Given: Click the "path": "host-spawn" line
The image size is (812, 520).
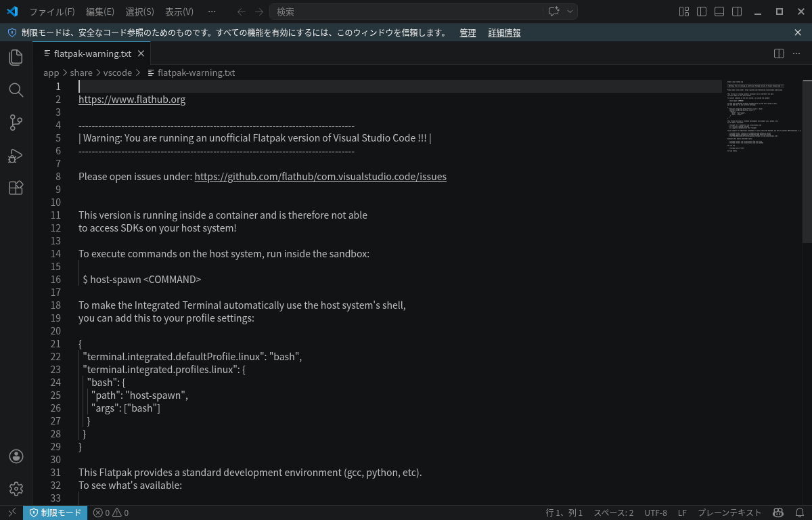Looking at the screenshot, I should point(140,395).
